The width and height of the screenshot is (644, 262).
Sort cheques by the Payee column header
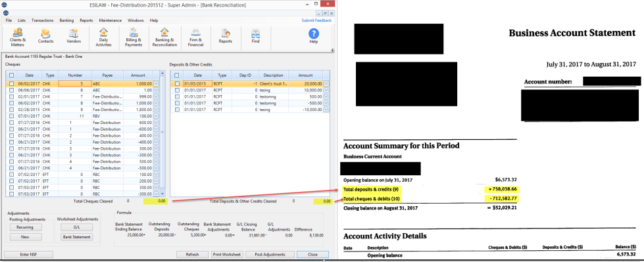pos(107,76)
